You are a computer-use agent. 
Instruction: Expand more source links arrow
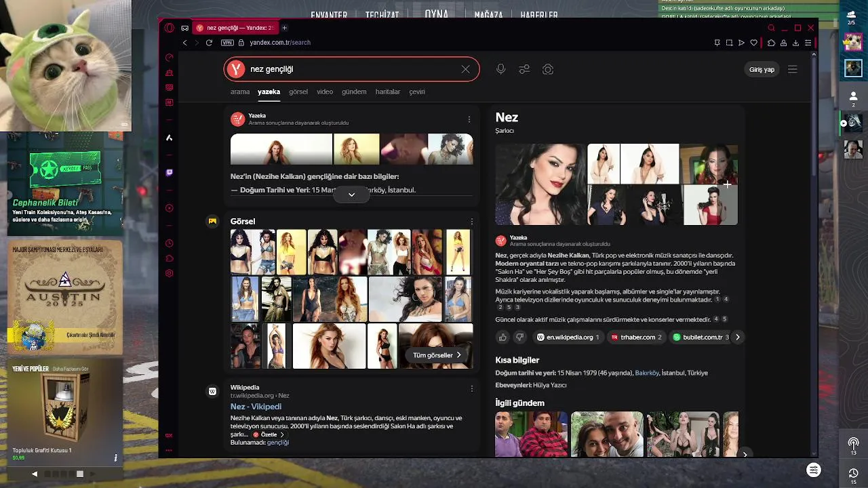tap(737, 337)
